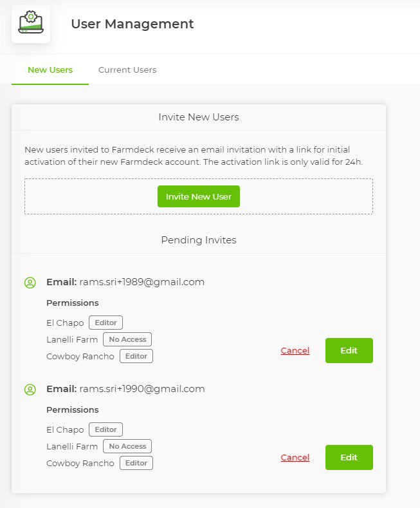The height and width of the screenshot is (508, 420).
Task: Switch to the Current Users tab
Action: pos(127,70)
